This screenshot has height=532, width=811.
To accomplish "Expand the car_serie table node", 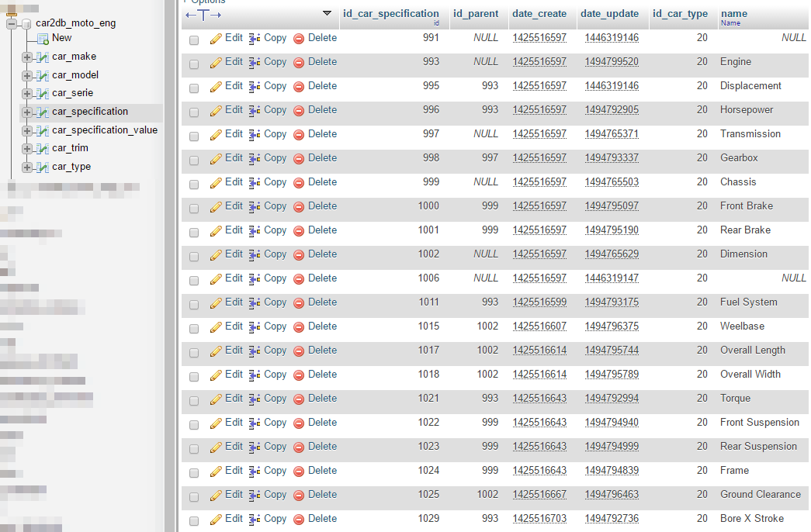I will click(x=27, y=94).
